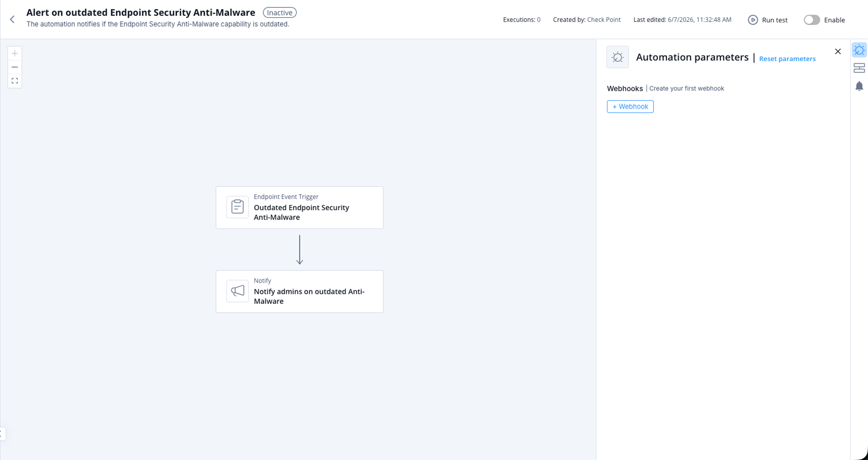Viewport: 868px width, 460px height.
Task: Click the parameters icon beside the panel heading
Action: pos(617,57)
